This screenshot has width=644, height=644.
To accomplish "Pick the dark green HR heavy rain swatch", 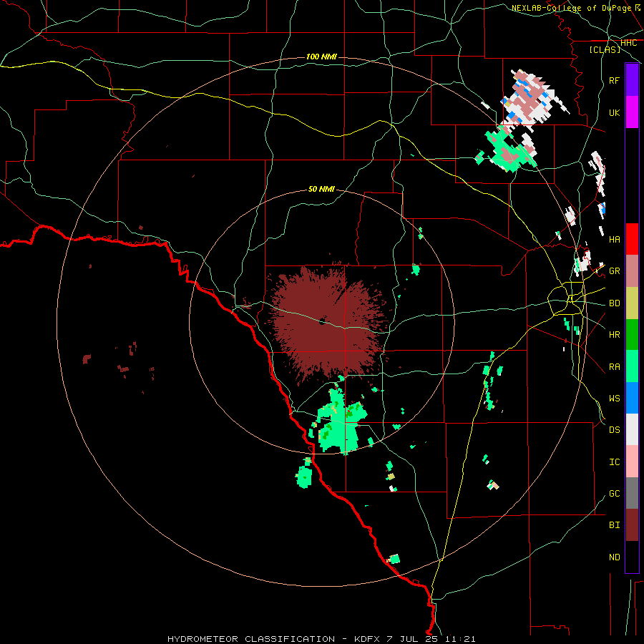I will [x=632, y=335].
